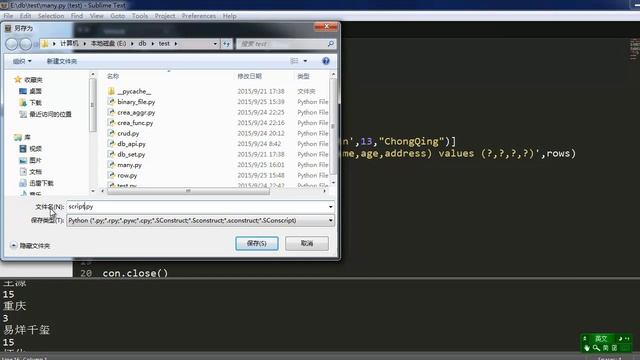Screen dimensions: 640x360
Task: Click the 搜索 test search field
Action: pyautogui.click(x=282, y=44)
